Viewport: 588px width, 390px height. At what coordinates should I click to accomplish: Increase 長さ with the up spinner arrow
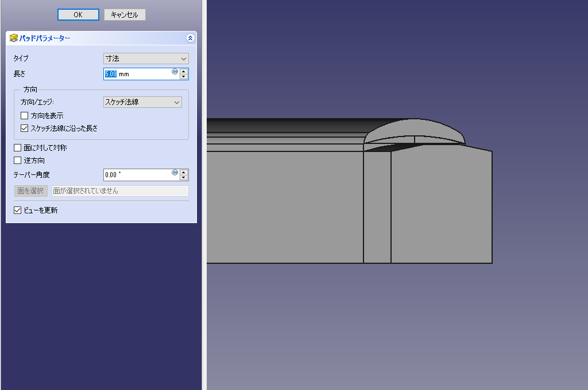(184, 71)
